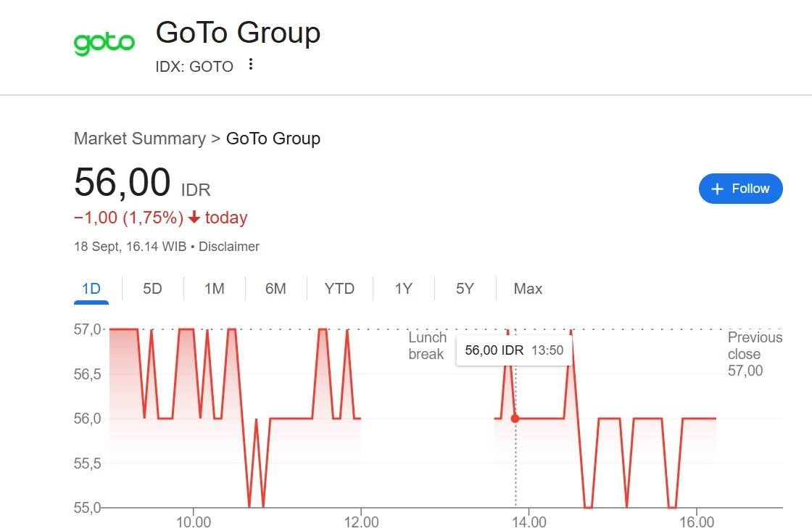
Task: Click the 56,00 IDR 13:50 tooltip
Action: tap(514, 350)
